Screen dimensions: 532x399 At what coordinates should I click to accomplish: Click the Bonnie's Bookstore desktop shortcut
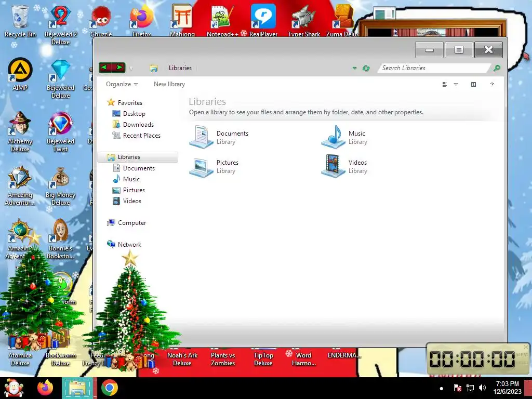click(60, 239)
